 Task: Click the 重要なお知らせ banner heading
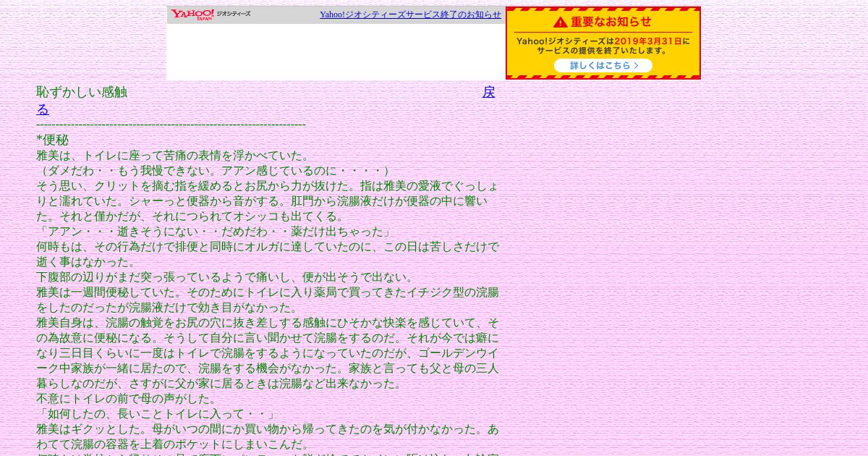coord(611,22)
